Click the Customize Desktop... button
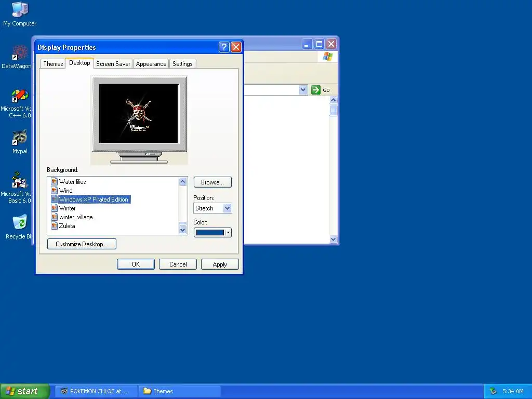The width and height of the screenshot is (532, 399). point(82,244)
